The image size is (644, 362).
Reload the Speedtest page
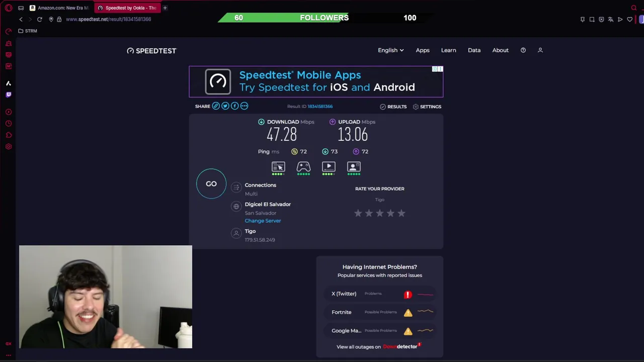(39, 19)
